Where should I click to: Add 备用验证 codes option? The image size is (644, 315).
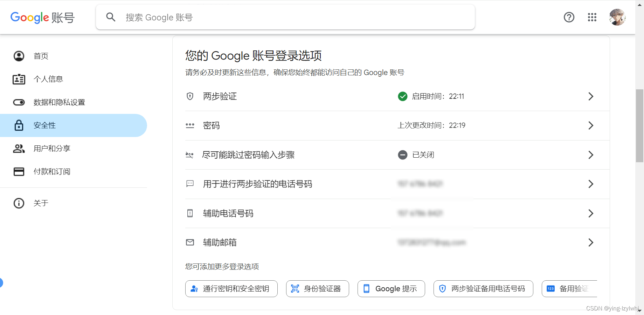(569, 289)
